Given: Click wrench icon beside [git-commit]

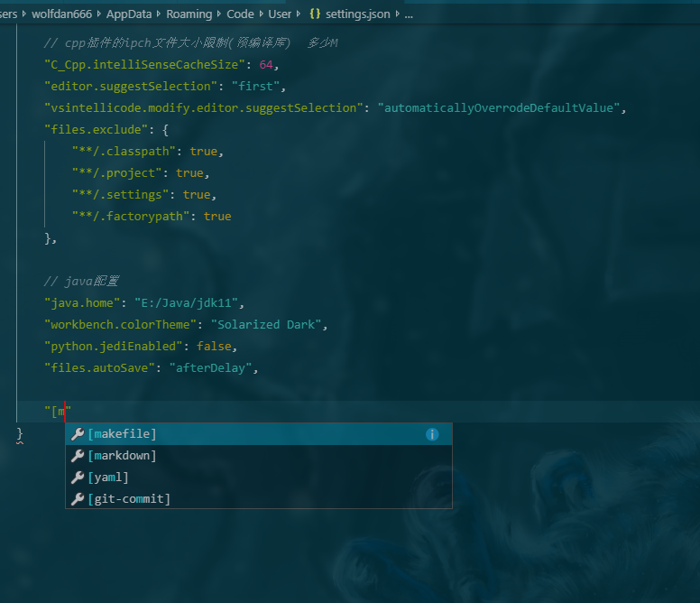Looking at the screenshot, I should pyautogui.click(x=78, y=499).
